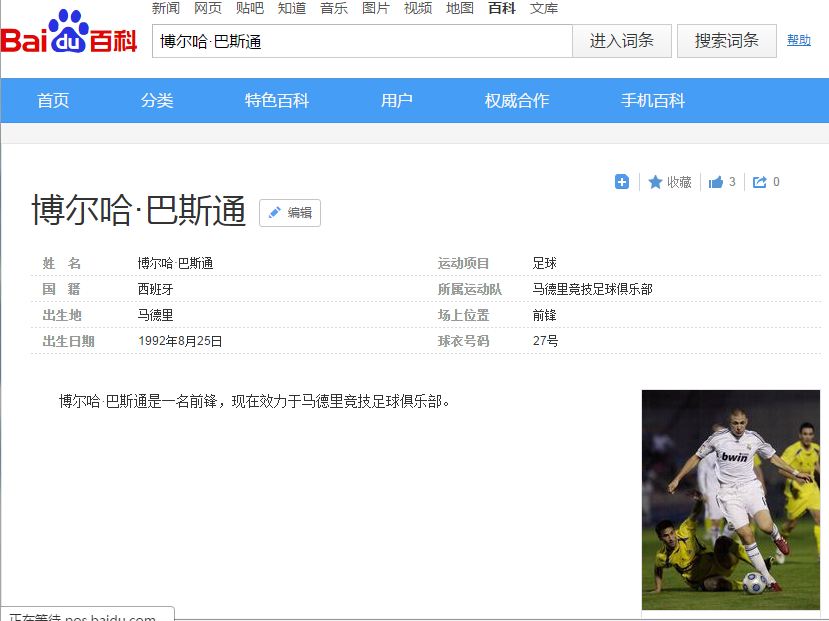The height and width of the screenshot is (621, 829).
Task: Open 地图 in the top navigation
Action: [460, 8]
